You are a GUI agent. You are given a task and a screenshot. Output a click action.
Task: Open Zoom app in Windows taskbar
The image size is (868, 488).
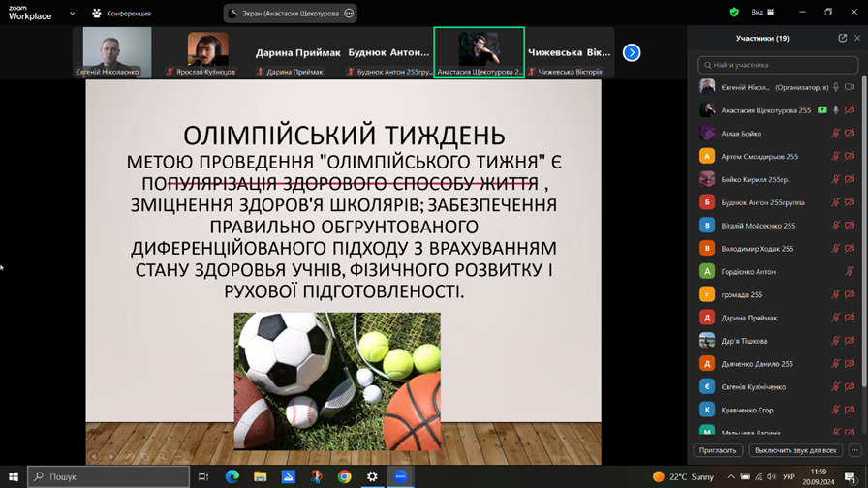(x=400, y=476)
